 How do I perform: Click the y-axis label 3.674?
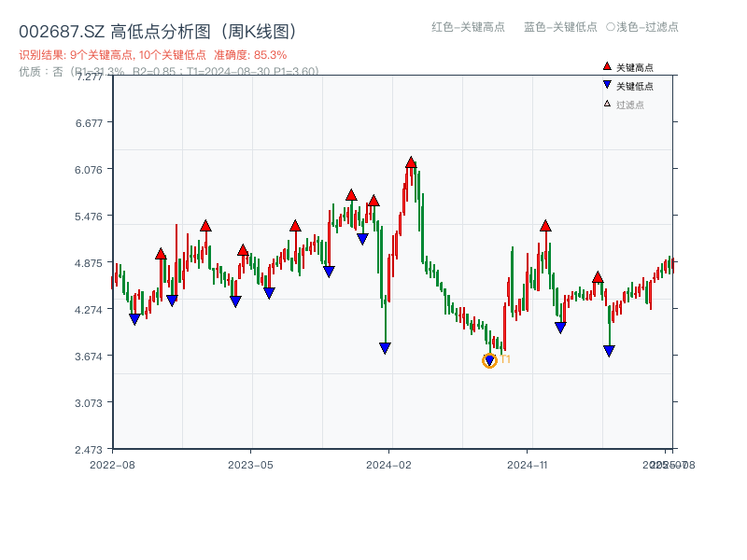coord(89,357)
